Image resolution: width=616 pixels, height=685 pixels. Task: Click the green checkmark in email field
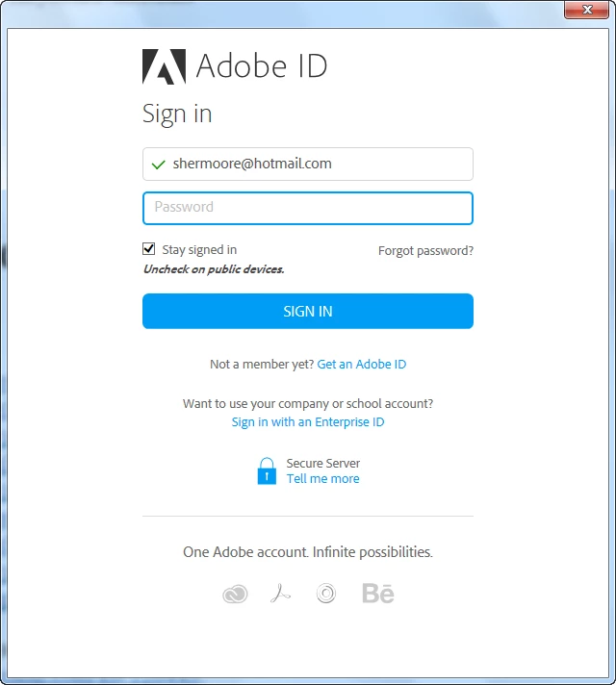tap(158, 165)
